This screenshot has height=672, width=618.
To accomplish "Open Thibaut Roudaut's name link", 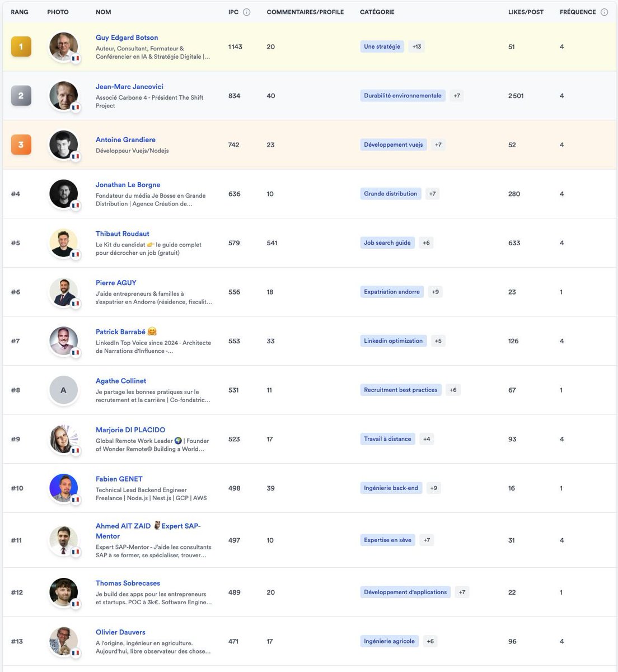I will pyautogui.click(x=123, y=234).
